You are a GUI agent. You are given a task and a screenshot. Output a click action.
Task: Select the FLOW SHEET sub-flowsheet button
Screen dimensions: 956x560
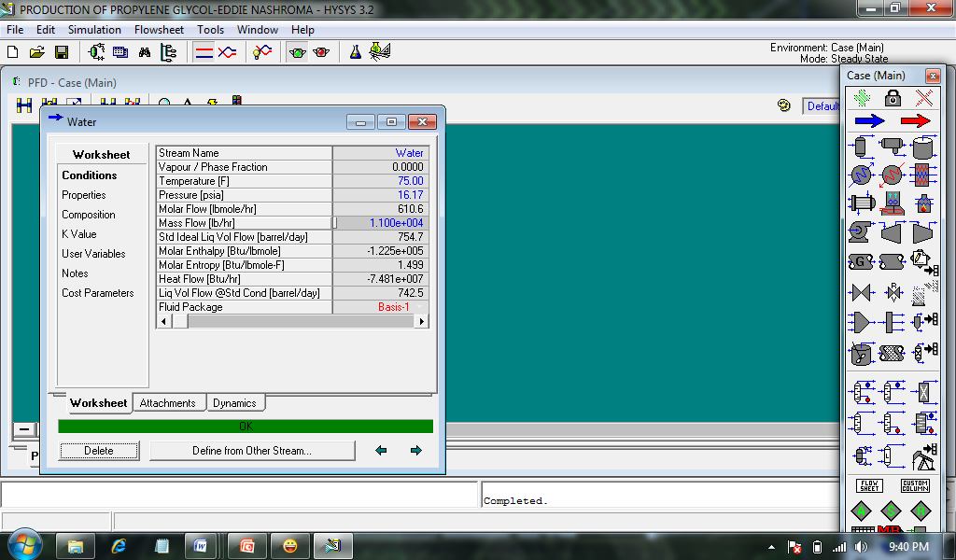[x=869, y=485]
